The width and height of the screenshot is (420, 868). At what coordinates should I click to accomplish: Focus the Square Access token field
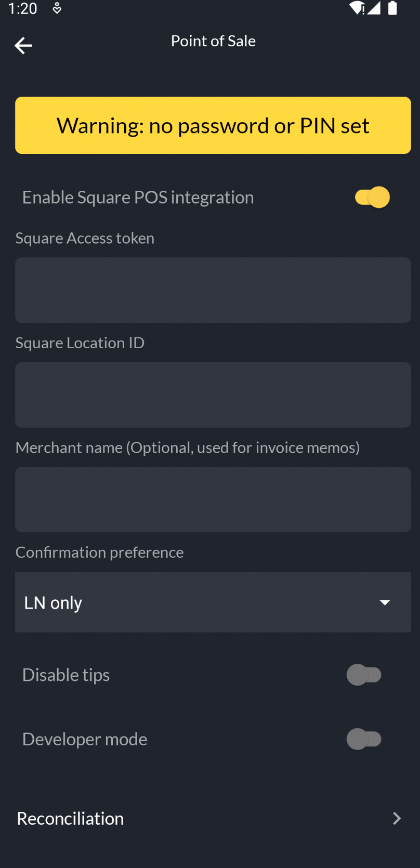coord(213,290)
